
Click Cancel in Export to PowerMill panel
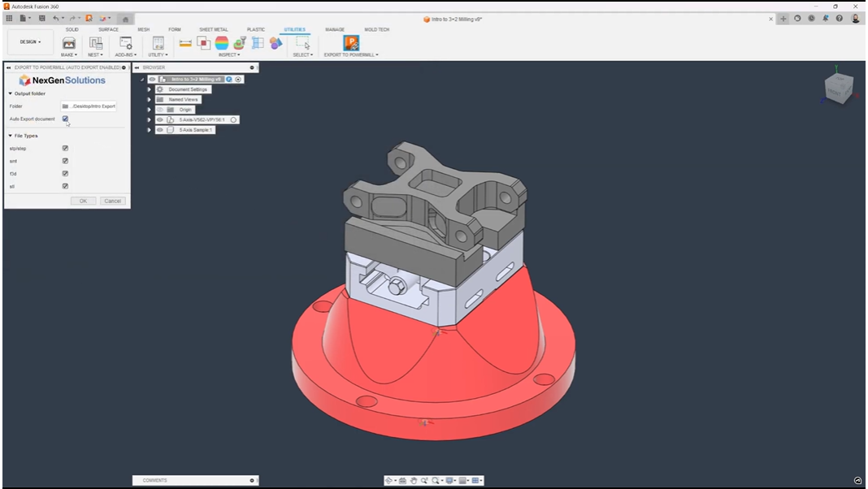[113, 201]
